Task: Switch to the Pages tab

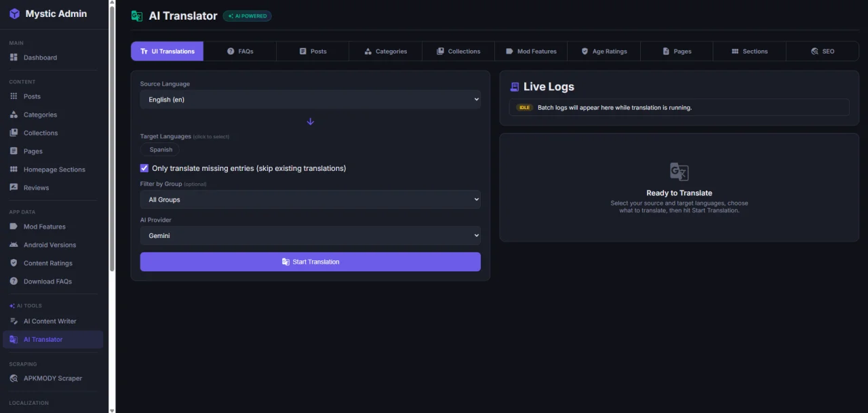Action: (x=677, y=52)
